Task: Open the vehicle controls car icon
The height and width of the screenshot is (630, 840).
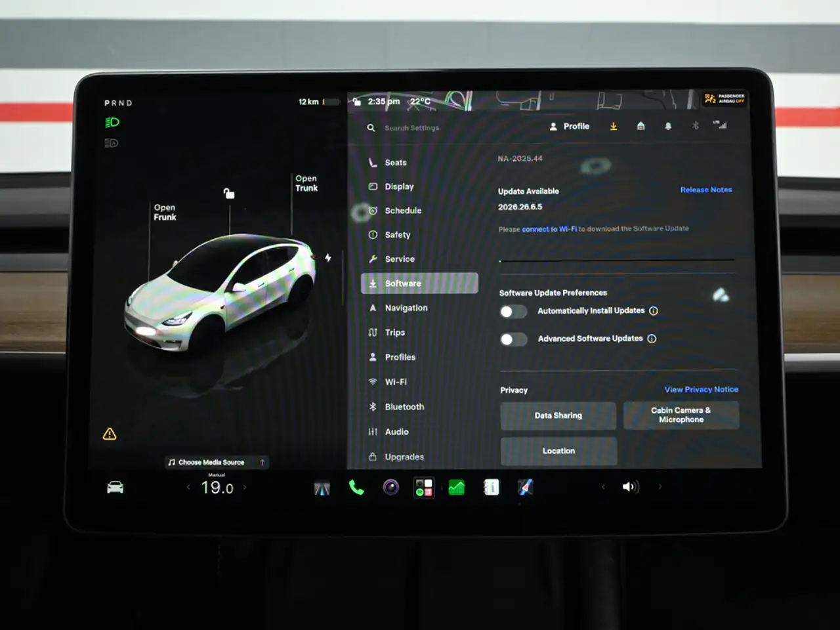Action: [115, 487]
